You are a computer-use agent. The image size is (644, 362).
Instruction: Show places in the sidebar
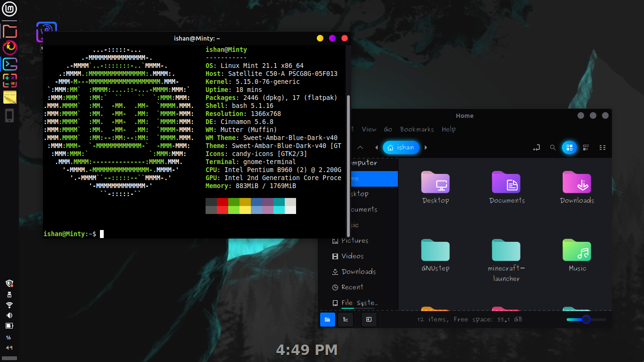pyautogui.click(x=327, y=320)
